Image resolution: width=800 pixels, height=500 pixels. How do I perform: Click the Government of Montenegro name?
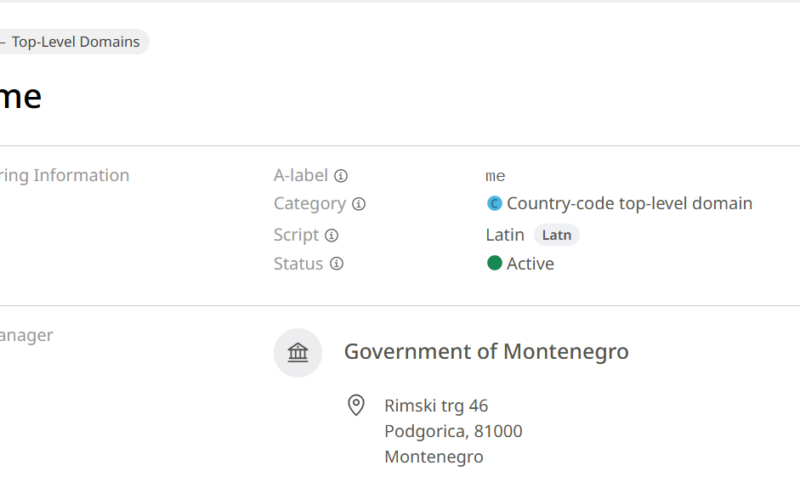point(486,352)
